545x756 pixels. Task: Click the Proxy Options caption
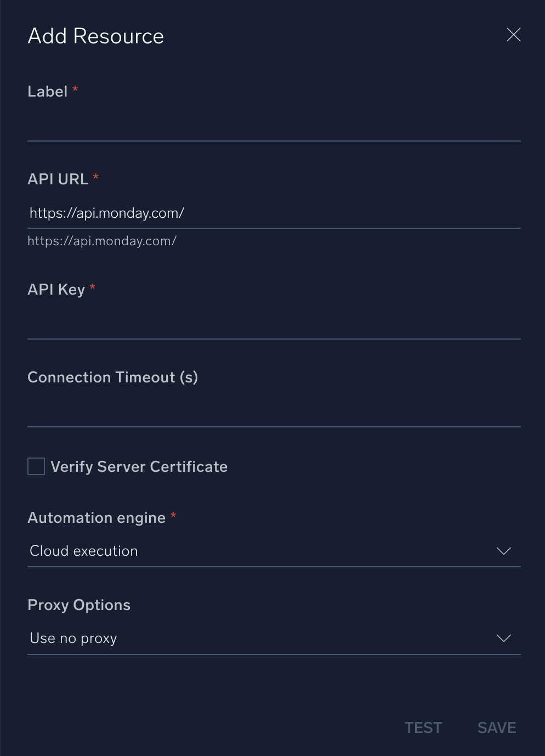[x=79, y=605]
